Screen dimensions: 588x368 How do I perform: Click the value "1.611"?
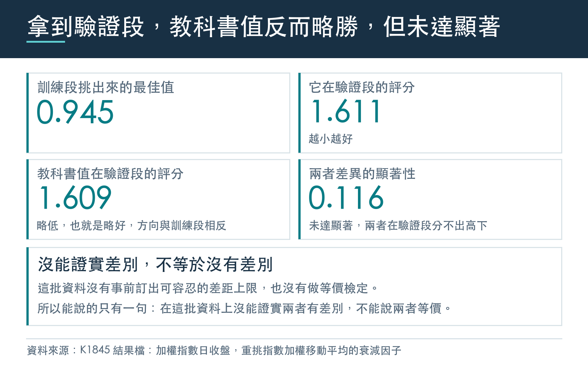click(346, 112)
